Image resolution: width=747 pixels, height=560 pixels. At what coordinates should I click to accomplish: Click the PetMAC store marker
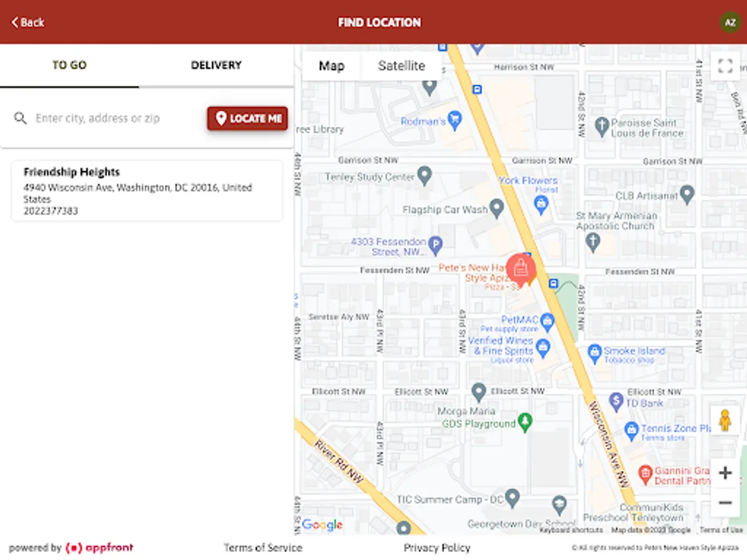547,321
